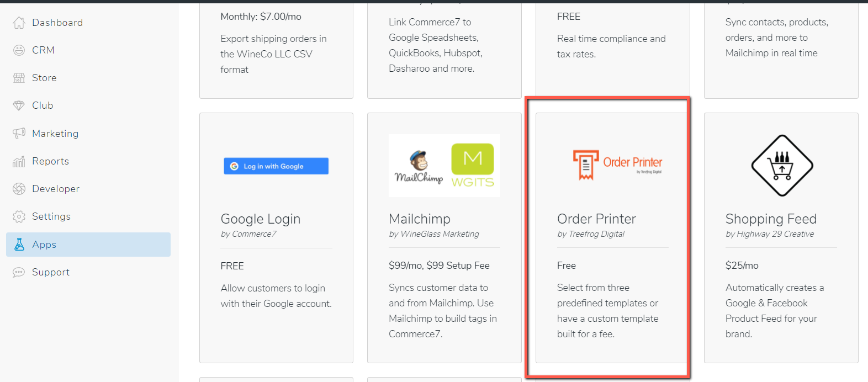
Task: Open the Order Printer app title
Action: point(596,219)
